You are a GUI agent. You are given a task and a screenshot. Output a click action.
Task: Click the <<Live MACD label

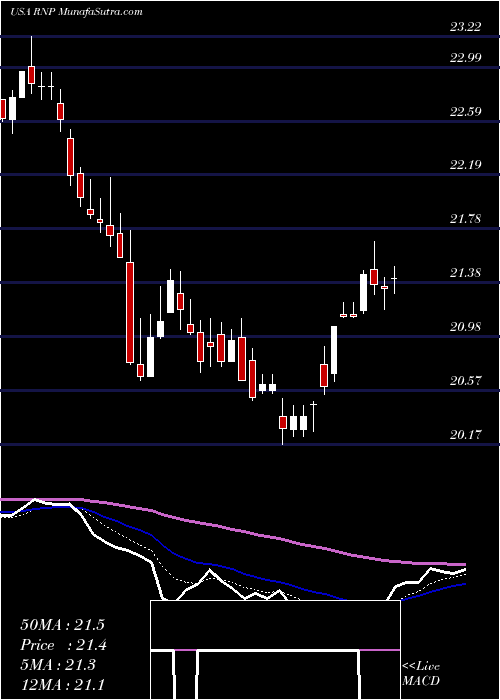[x=421, y=673]
